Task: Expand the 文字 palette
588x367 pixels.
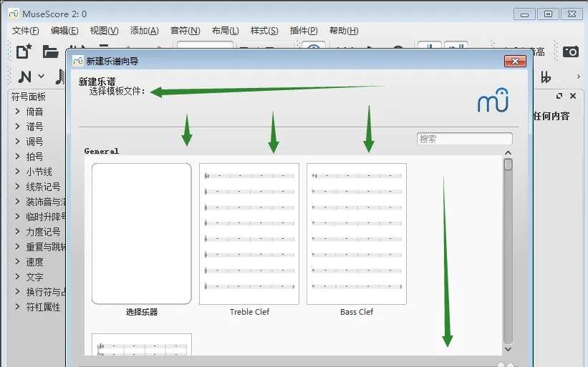Action: click(x=17, y=277)
